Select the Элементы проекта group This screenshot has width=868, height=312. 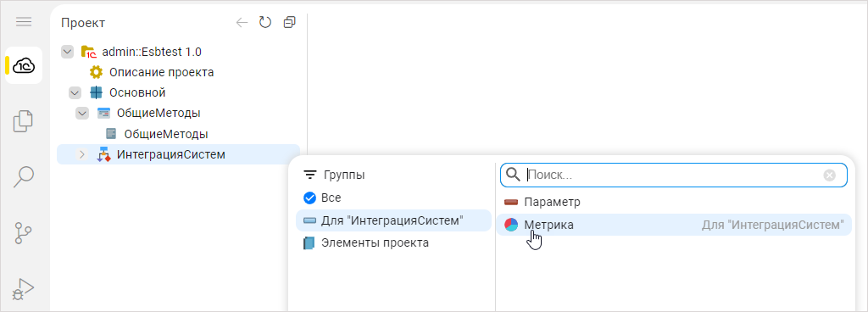(393, 242)
